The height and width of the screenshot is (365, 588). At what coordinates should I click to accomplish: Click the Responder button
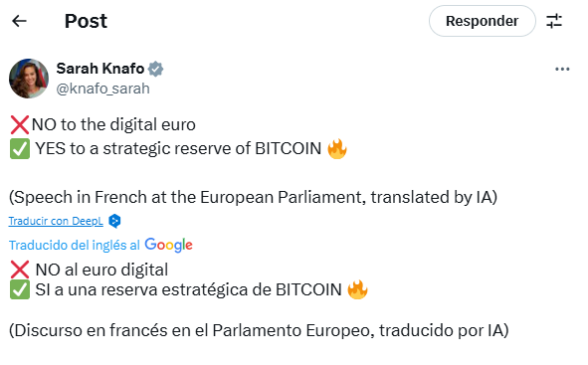point(483,21)
